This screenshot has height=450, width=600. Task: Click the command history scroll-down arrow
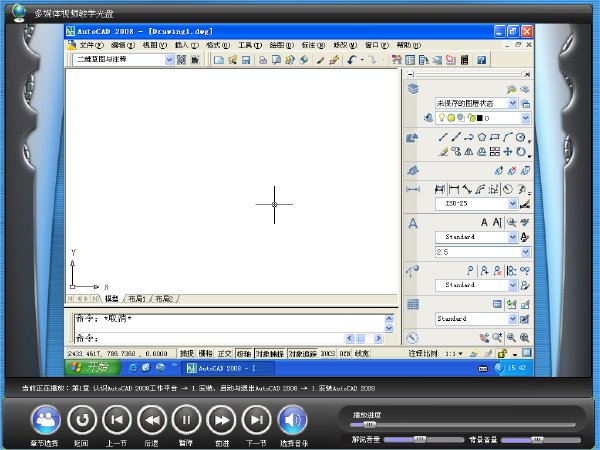(x=389, y=328)
